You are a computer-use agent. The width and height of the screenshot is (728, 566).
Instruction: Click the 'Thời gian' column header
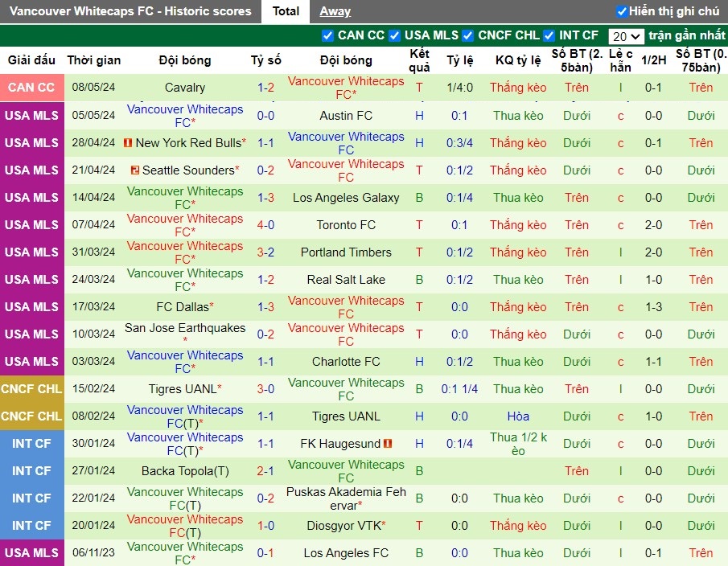(x=94, y=60)
